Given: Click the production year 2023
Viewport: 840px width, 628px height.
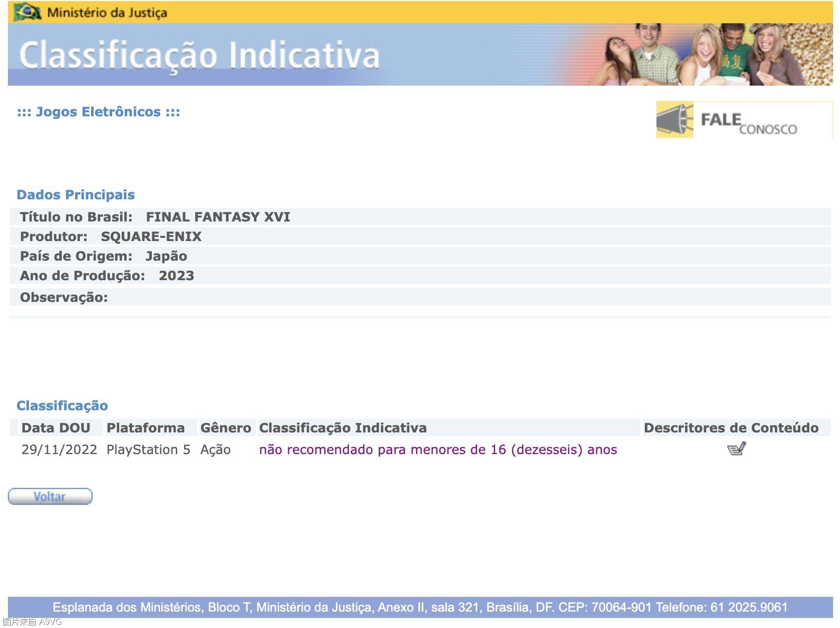Looking at the screenshot, I should point(177,276).
